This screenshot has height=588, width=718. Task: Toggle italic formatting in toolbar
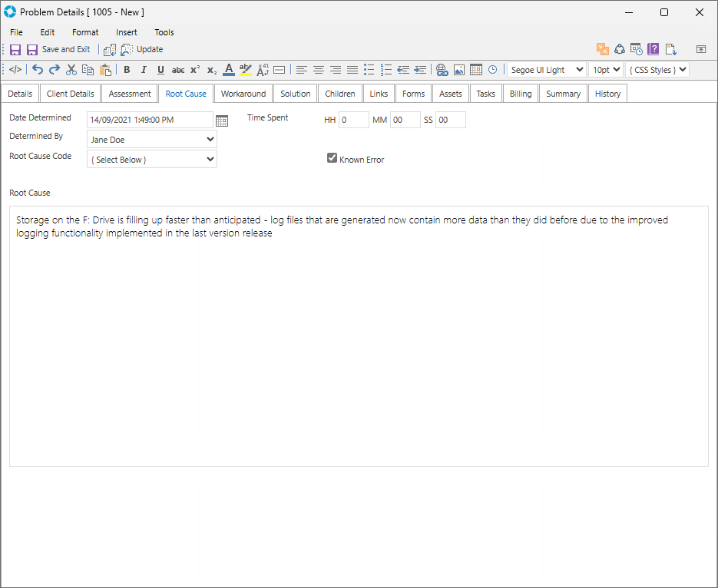tap(144, 70)
